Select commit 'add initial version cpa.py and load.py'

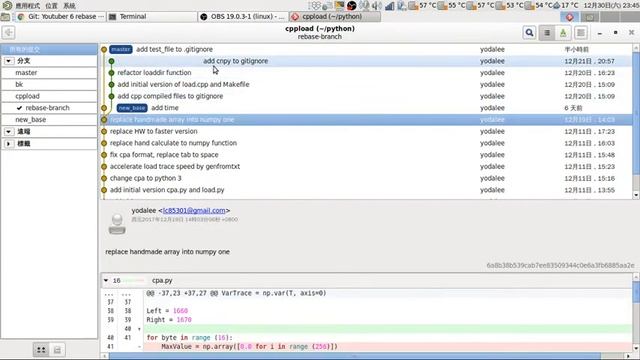366,190
